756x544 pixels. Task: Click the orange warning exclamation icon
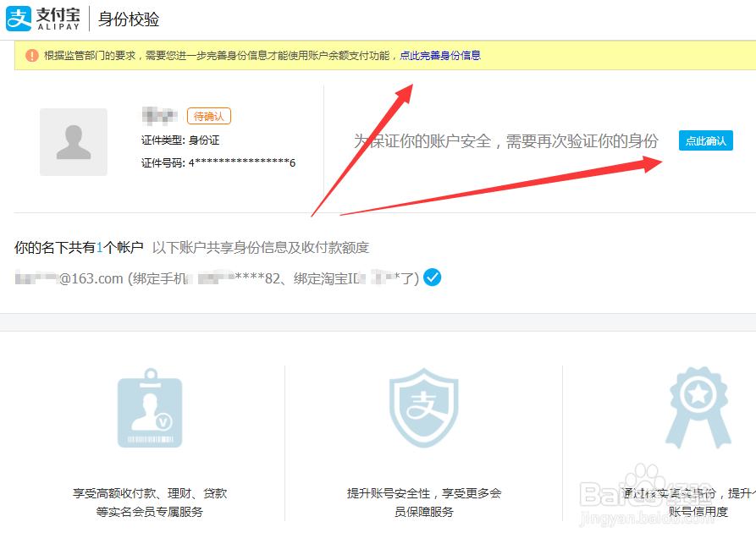tap(32, 55)
